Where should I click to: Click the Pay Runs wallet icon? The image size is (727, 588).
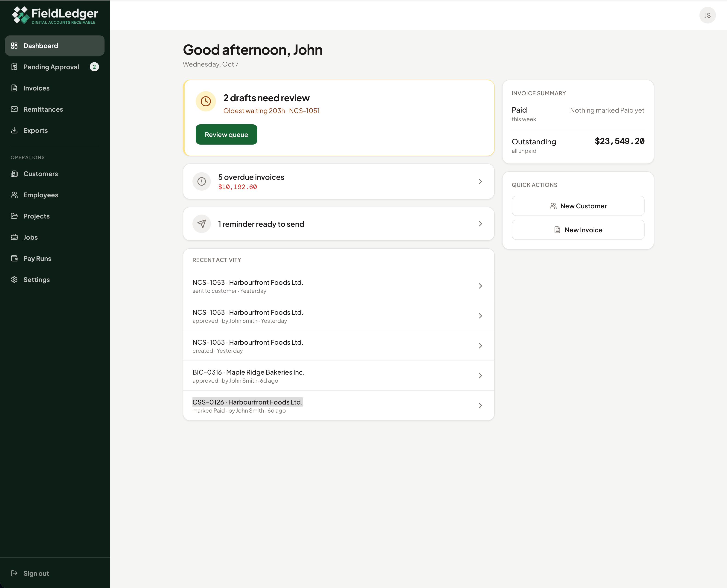click(x=14, y=259)
